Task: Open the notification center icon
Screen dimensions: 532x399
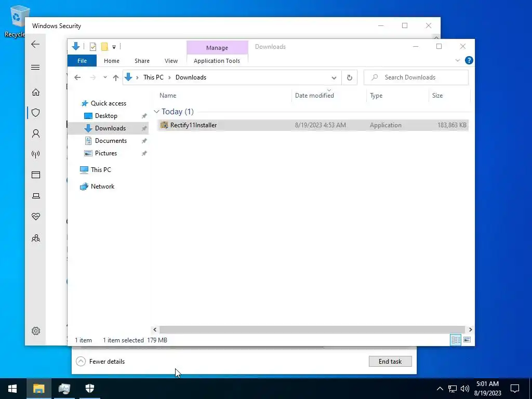Action: [x=515, y=389]
